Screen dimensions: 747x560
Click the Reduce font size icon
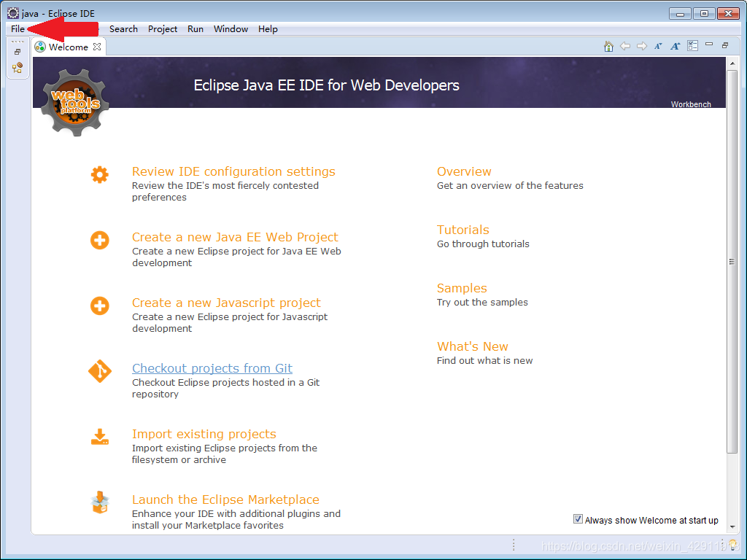659,46
